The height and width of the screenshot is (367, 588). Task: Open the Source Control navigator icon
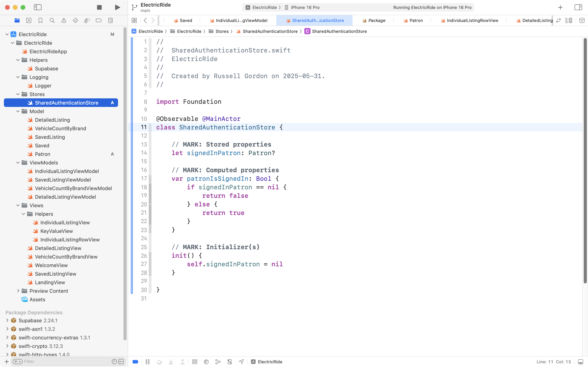click(x=29, y=20)
